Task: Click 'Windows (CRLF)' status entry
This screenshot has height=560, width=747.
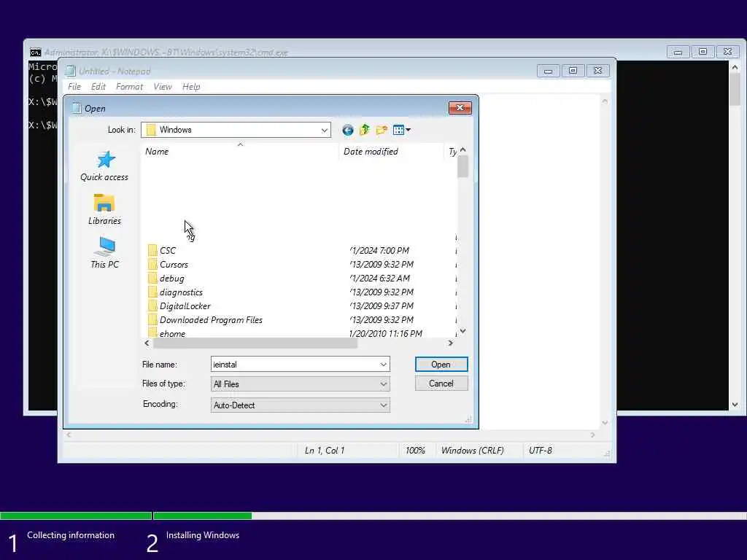Action: (472, 451)
